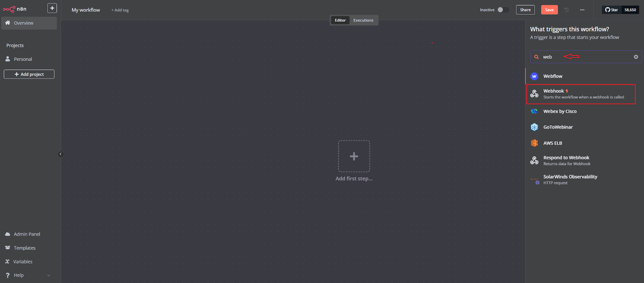Click the Projects section label
Image resolution: width=644 pixels, height=283 pixels.
15,46
